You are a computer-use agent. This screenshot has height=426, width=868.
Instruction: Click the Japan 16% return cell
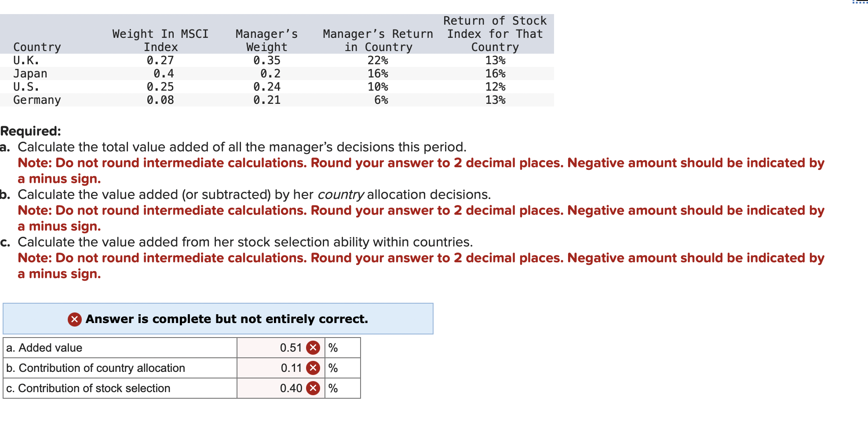[x=378, y=73]
